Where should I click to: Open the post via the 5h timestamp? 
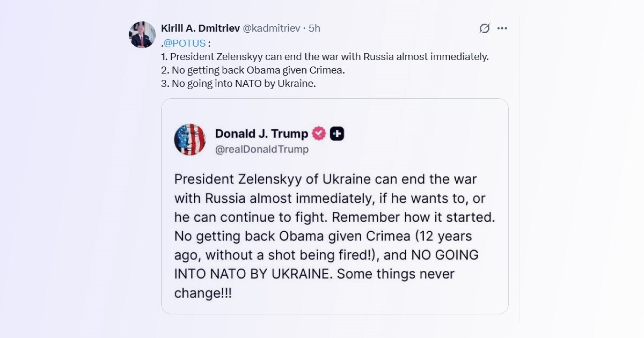[x=314, y=28]
